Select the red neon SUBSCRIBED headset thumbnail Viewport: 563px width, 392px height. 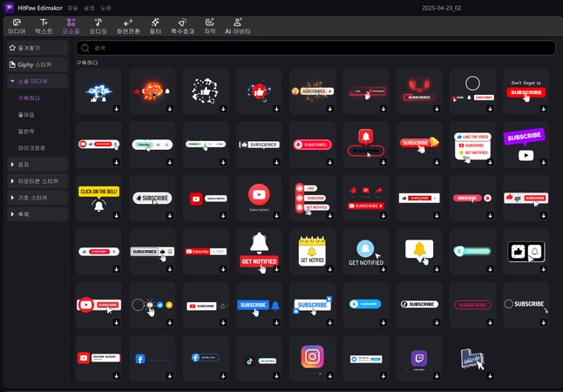pyautogui.click(x=419, y=91)
